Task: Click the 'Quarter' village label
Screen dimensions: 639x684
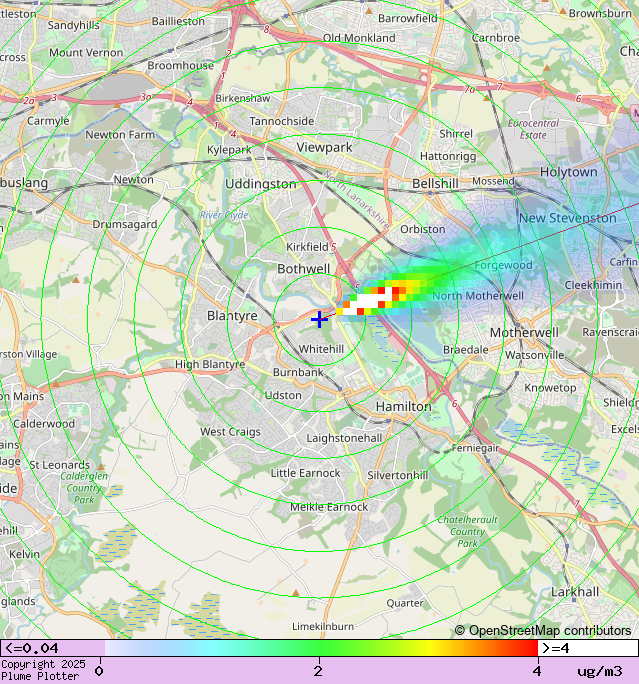Action: point(405,603)
